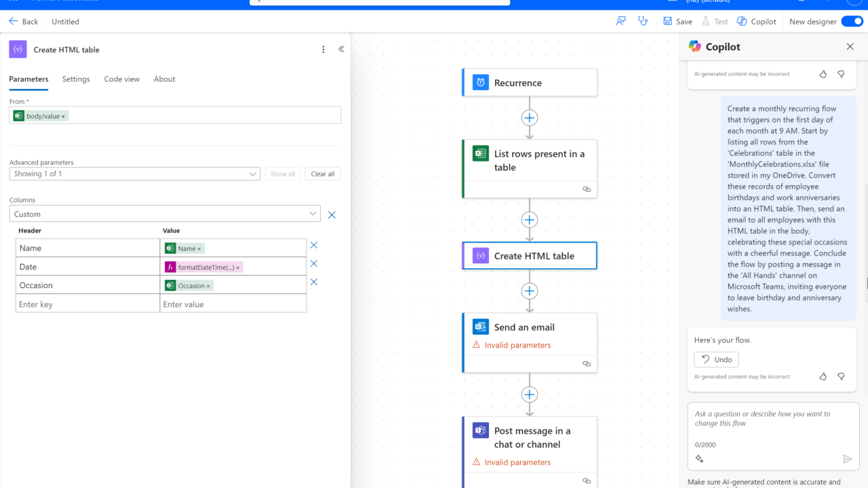Click the Excel icon on List rows node
Screen dimensions: 868x488
(481, 154)
